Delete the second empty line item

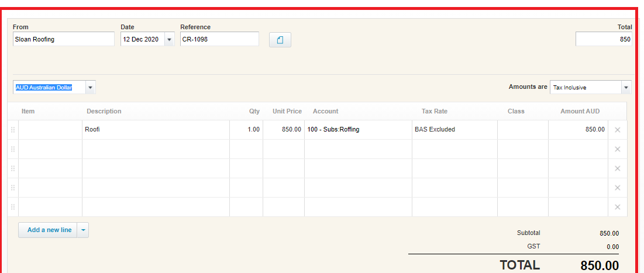(x=617, y=168)
